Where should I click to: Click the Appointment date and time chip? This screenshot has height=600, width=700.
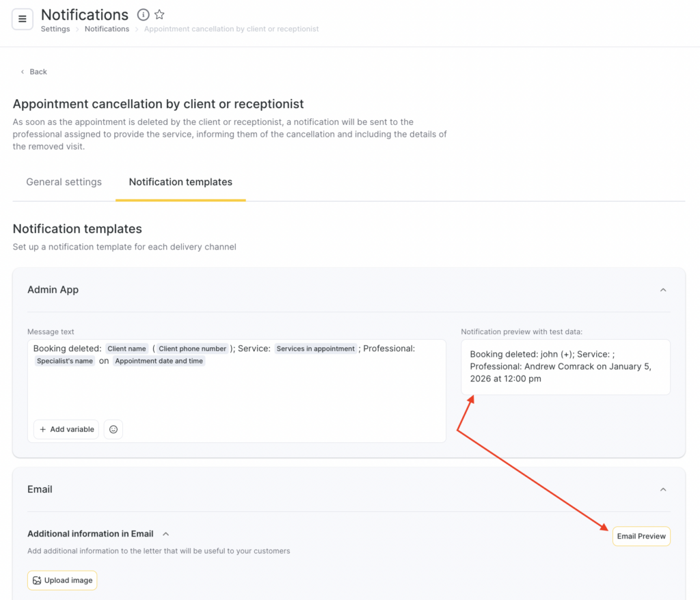(159, 361)
